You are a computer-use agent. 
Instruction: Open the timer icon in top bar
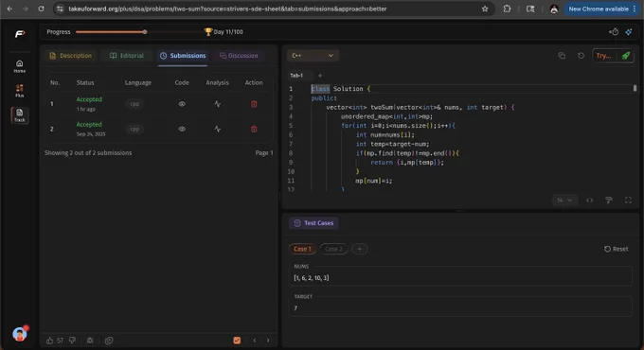pos(614,31)
